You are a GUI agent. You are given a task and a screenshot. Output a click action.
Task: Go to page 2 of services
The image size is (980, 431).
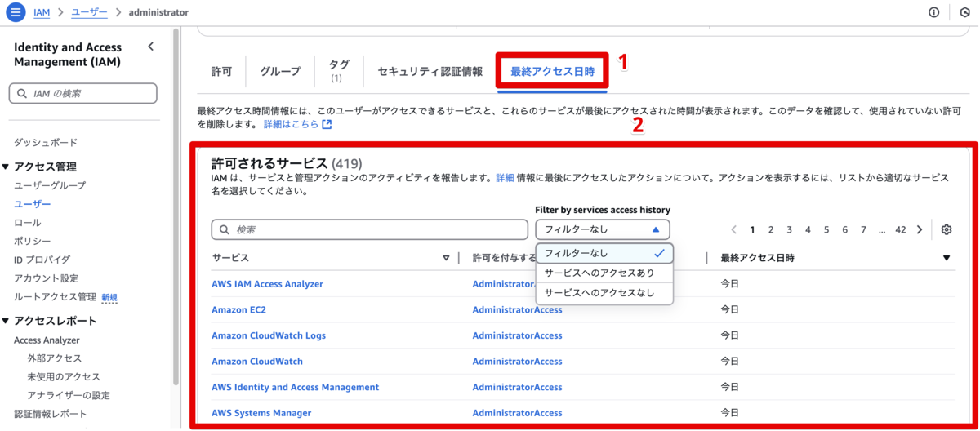(x=771, y=230)
